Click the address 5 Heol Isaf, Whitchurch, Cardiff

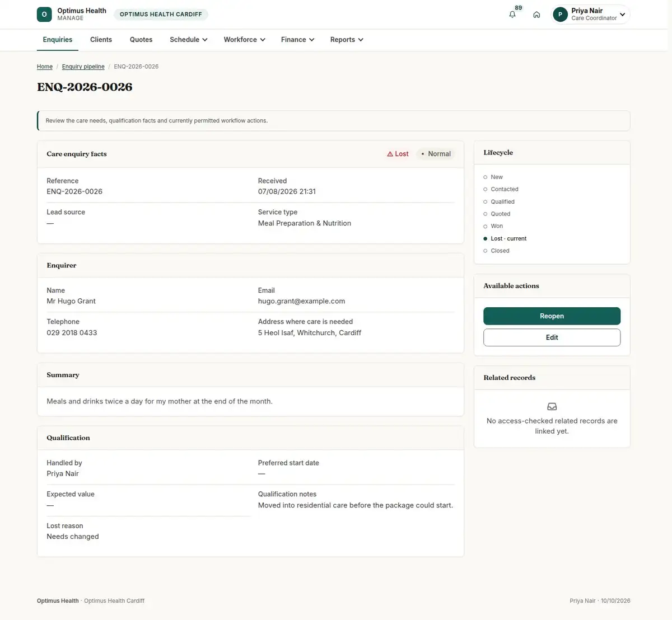tap(310, 332)
